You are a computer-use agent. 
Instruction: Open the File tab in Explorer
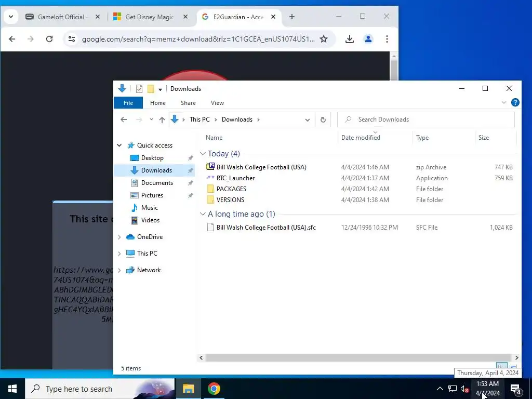(x=128, y=103)
